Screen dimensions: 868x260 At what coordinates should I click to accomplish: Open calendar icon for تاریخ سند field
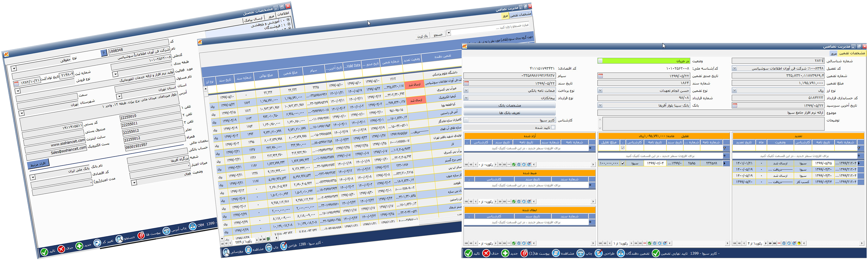(466, 83)
